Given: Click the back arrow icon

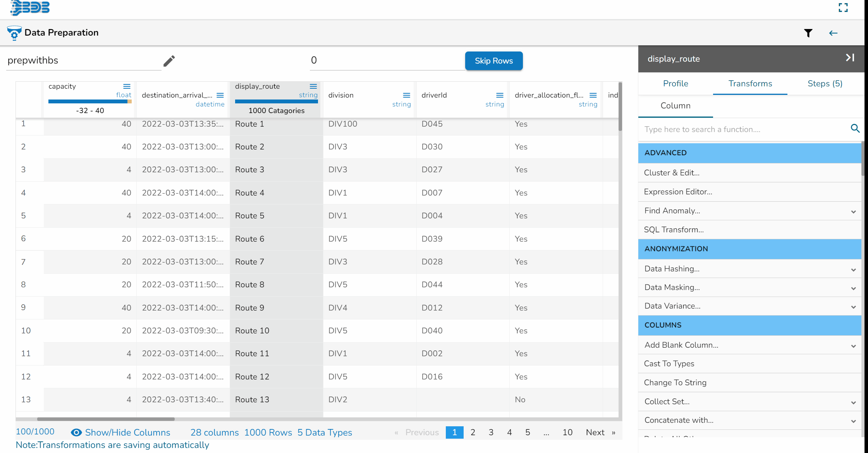Looking at the screenshot, I should [x=833, y=33].
